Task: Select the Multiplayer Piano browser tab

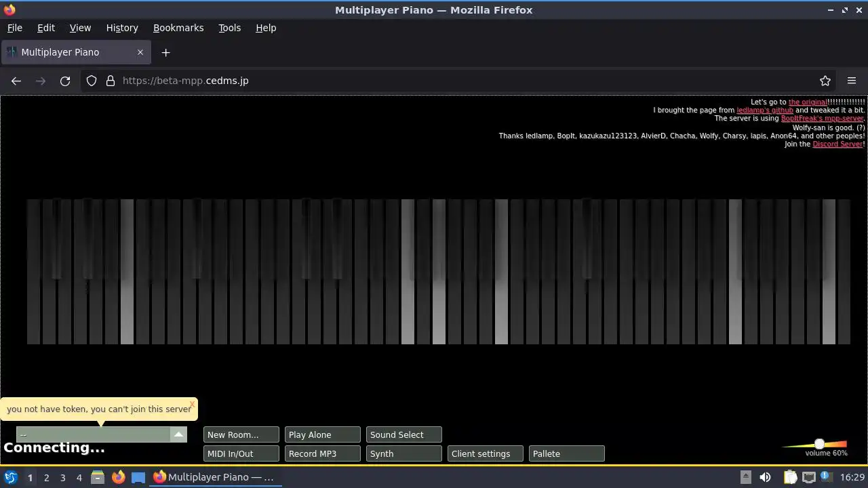Action: pos(76,52)
